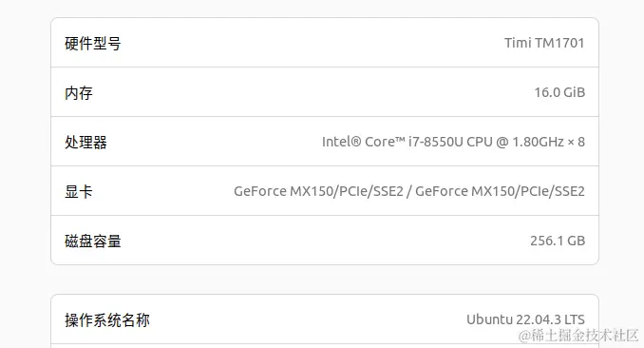Select the Ubuntu 22.04.3 LTS value
This screenshot has width=644, height=348.
[x=525, y=319]
